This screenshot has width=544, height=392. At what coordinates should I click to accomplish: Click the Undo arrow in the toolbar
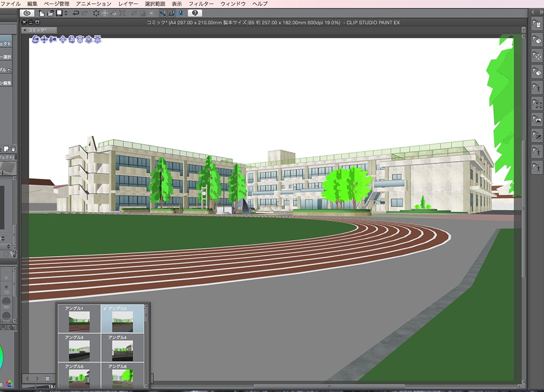(76, 13)
